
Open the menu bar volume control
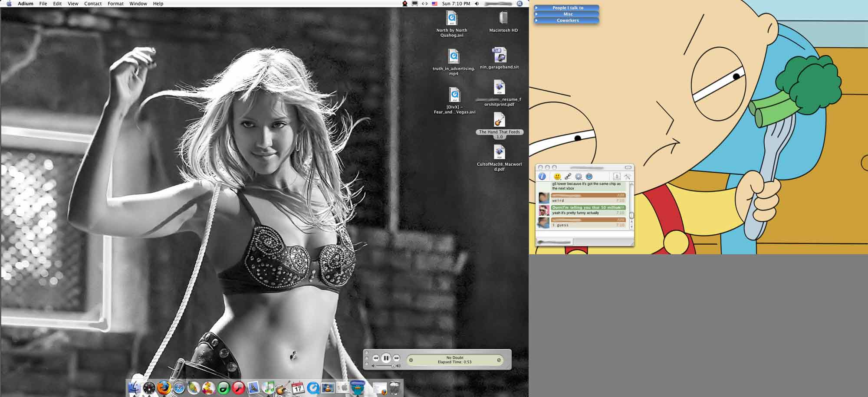tap(477, 3)
